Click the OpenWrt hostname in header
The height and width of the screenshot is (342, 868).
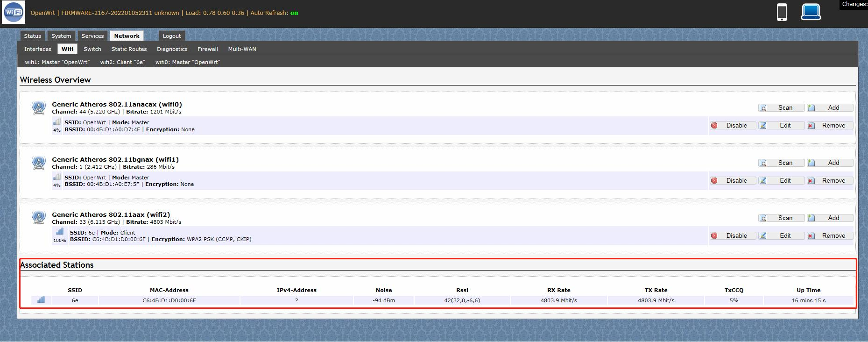point(42,13)
